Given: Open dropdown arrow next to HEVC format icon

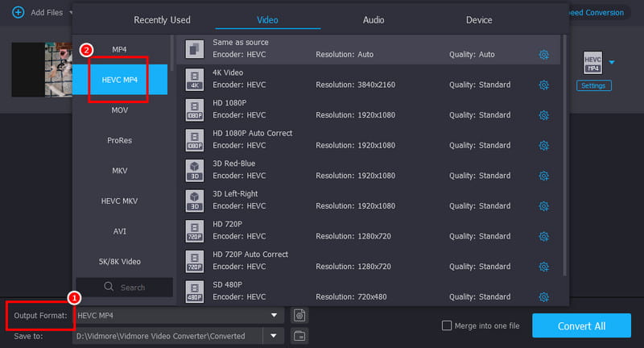Looking at the screenshot, I should coord(612,62).
